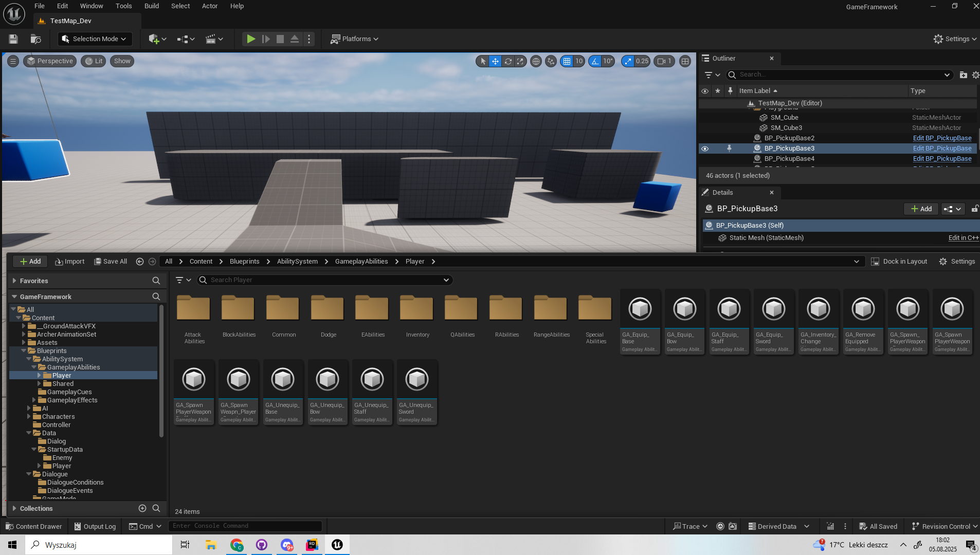Open Google Chrome from the Windows taskbar
Viewport: 980px width, 555px height.
(237, 545)
